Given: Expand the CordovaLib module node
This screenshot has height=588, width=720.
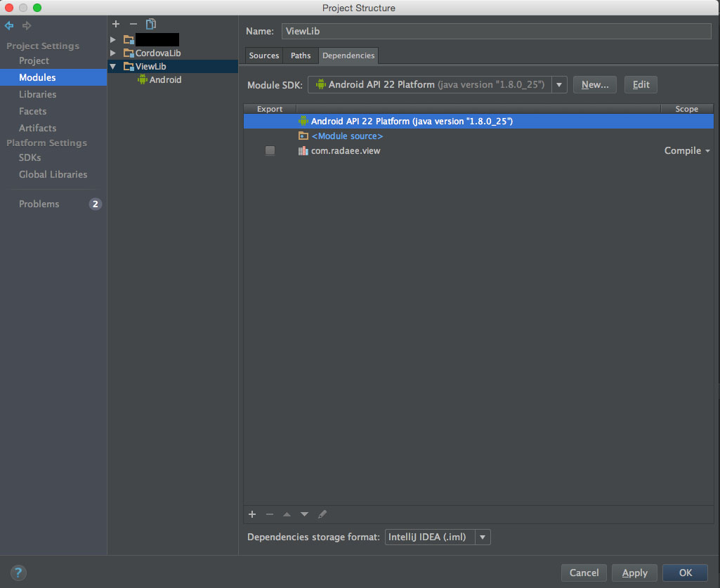Looking at the screenshot, I should (112, 53).
